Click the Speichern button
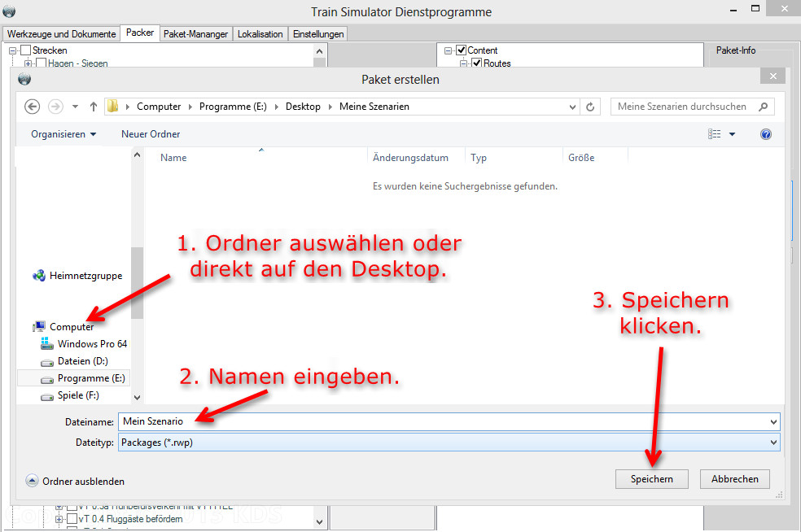801x532 pixels. pos(652,479)
